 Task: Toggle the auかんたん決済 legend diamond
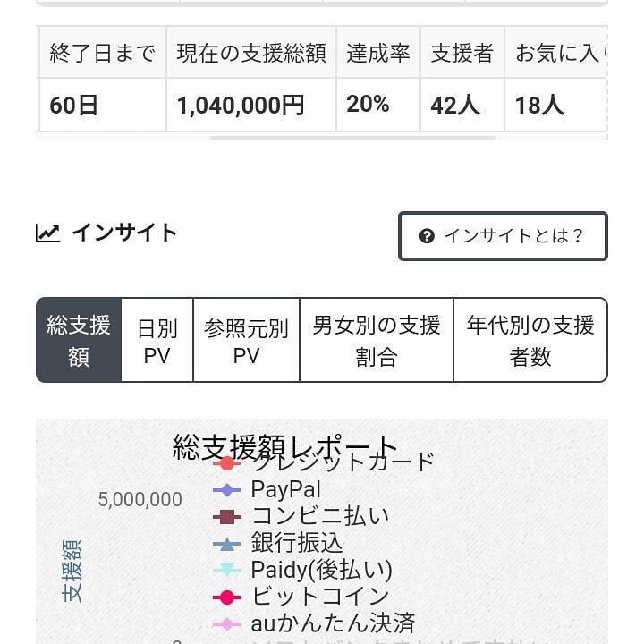point(227,623)
